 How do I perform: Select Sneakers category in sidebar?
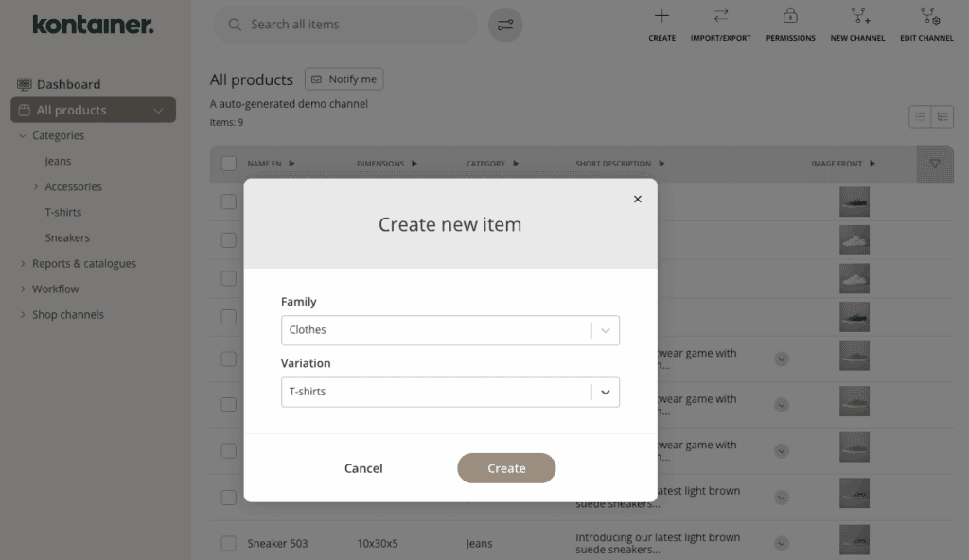[67, 238]
